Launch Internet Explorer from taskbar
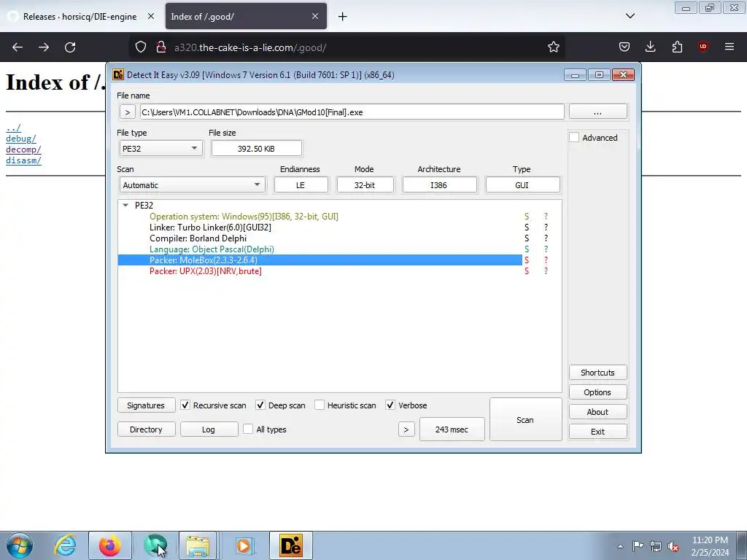The width and height of the screenshot is (747, 560). pos(65,545)
